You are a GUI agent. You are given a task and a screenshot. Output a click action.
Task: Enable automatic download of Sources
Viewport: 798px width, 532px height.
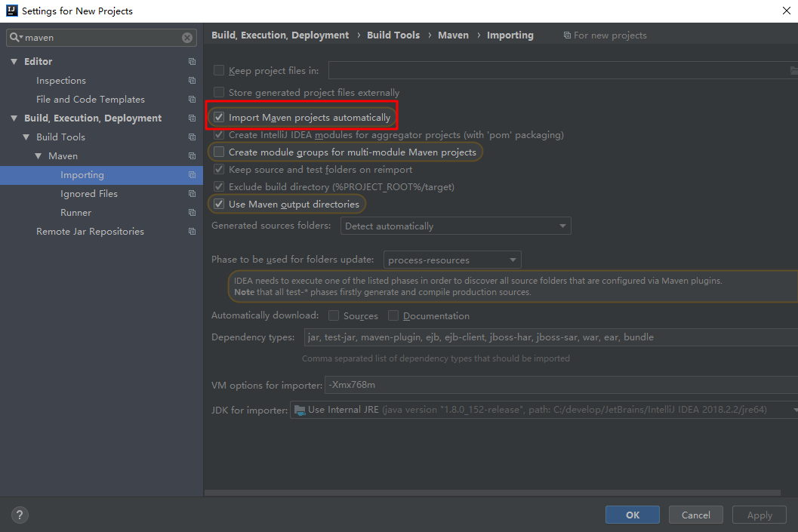[334, 316]
